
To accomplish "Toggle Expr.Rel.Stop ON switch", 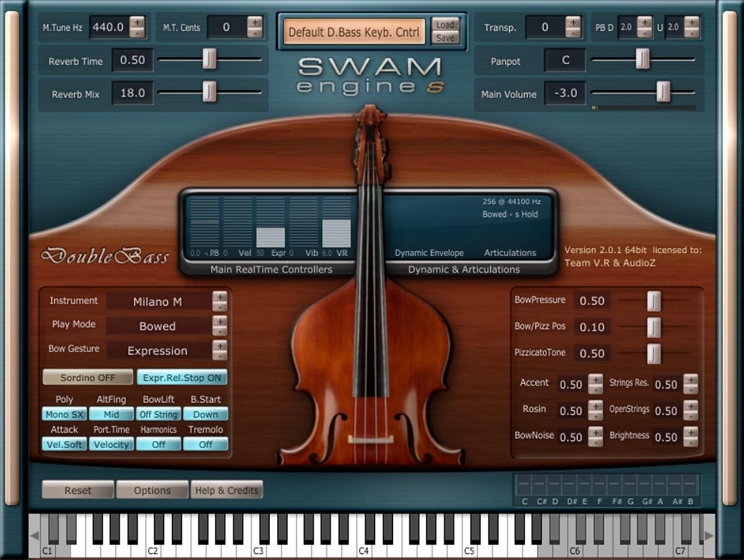I will pos(182,377).
